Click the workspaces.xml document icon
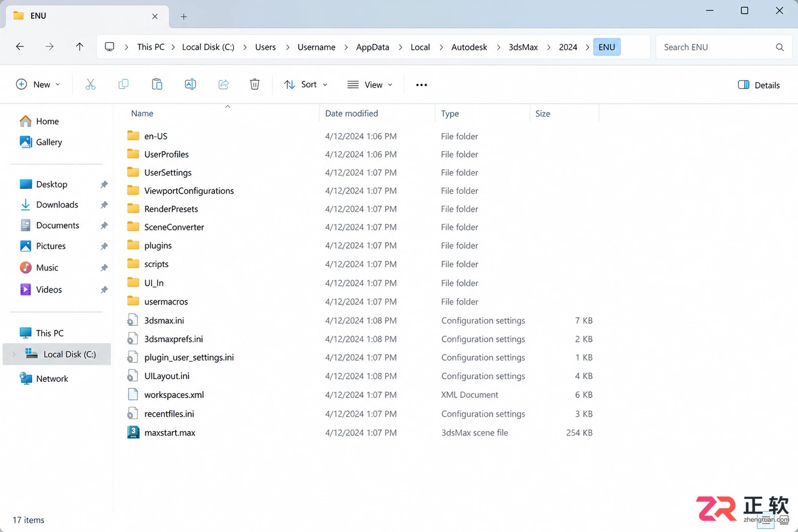 coord(132,395)
